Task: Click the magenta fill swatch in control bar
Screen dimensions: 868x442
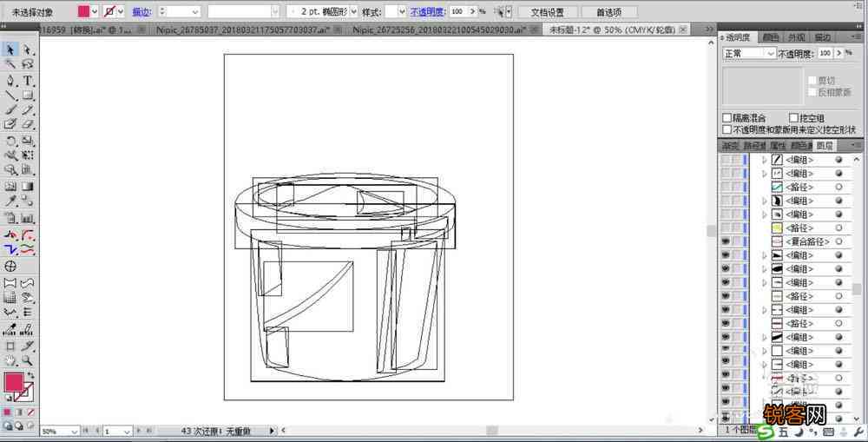Action: click(x=83, y=11)
